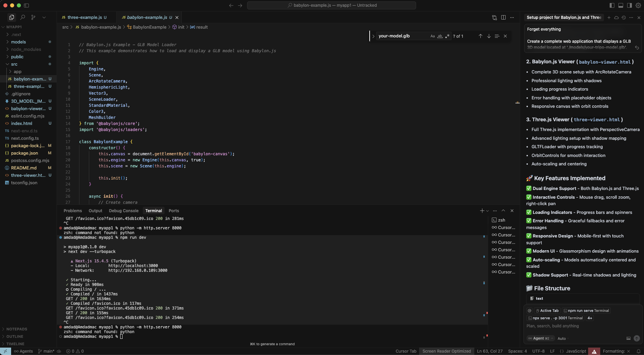Open package.json in the explorer
This screenshot has width=644, height=355.
[x=28, y=153]
